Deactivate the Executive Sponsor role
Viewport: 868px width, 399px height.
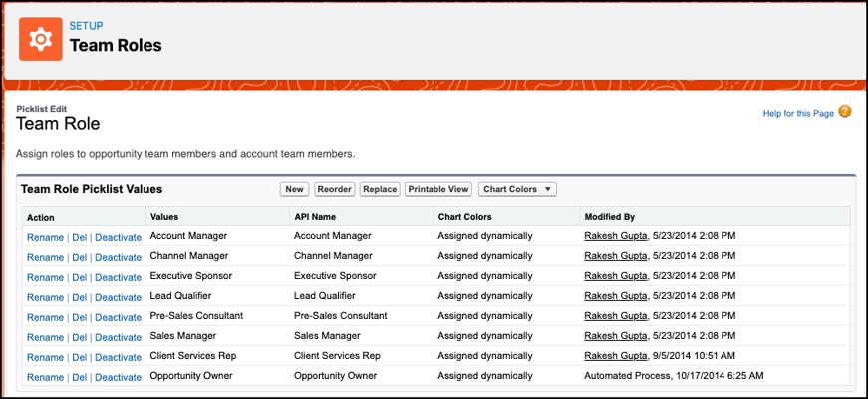click(x=118, y=277)
